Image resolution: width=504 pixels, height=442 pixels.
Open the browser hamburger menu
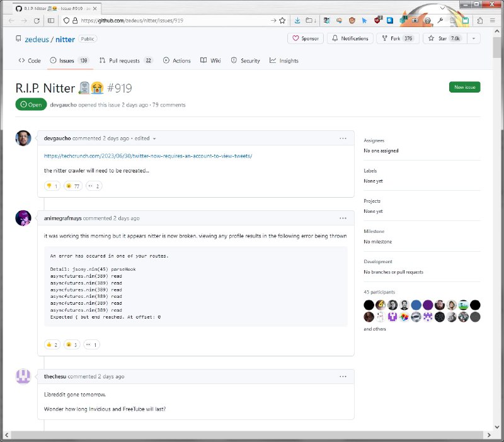coord(493,21)
